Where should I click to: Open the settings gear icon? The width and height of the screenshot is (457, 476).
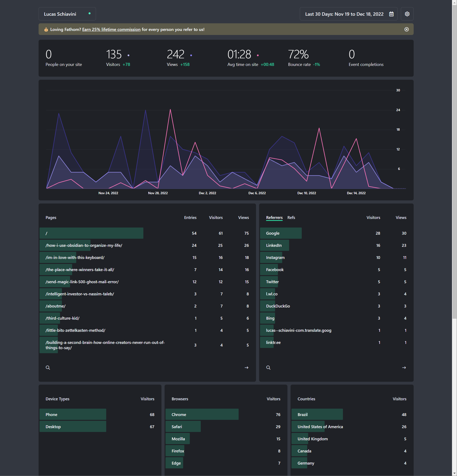pos(407,14)
